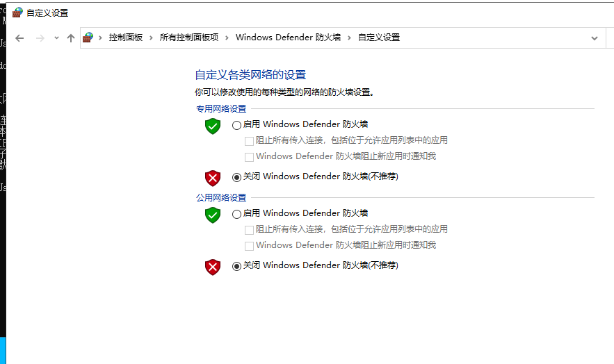The image size is (614, 364).
Task: Click Windows Defender 防火墙 breadcrumb
Action: tap(288, 38)
